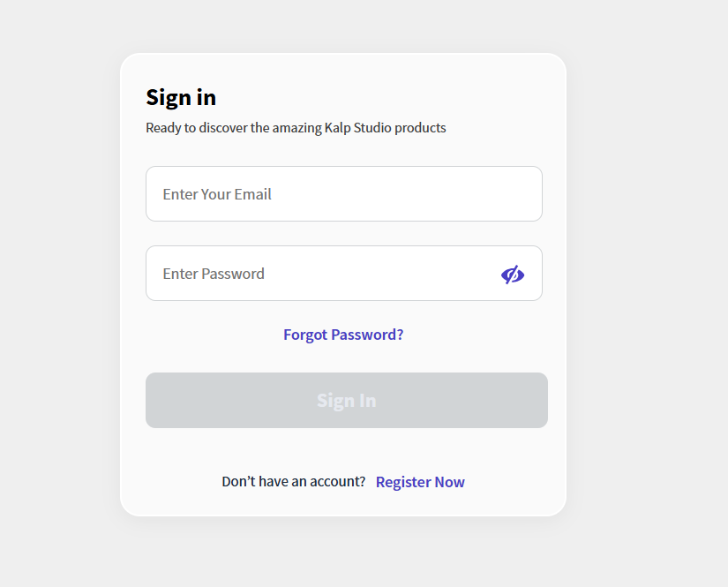Click the purple slashed-eye icon
Image resolution: width=728 pixels, height=587 pixels.
point(513,275)
